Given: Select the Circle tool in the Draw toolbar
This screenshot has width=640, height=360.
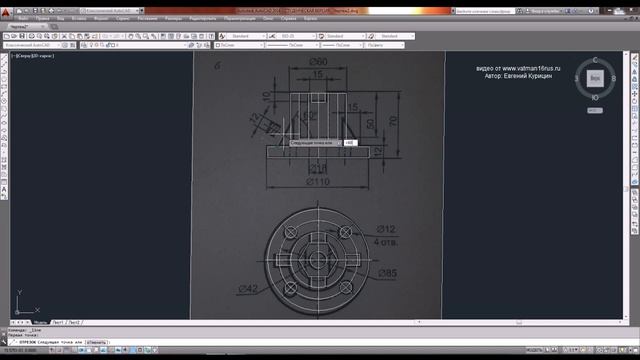Looking at the screenshot, I should coord(4,101).
